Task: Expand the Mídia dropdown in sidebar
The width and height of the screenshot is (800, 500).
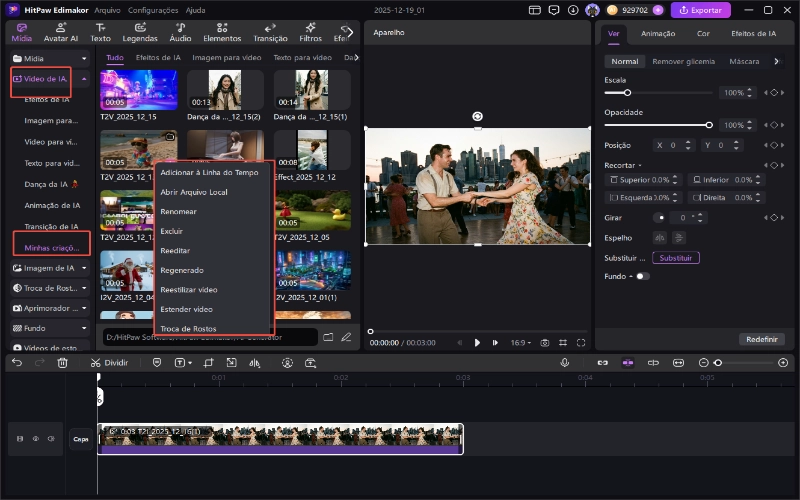Action: click(84, 59)
